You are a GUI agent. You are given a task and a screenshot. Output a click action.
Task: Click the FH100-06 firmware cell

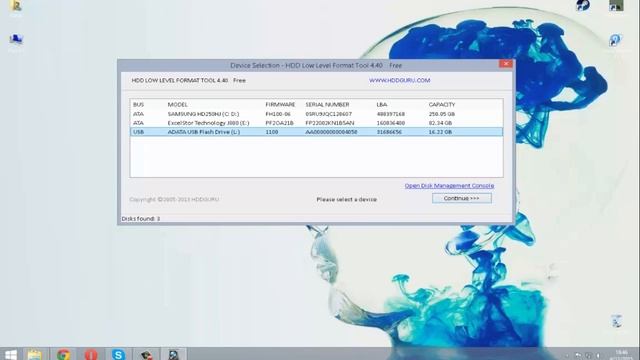coord(278,114)
